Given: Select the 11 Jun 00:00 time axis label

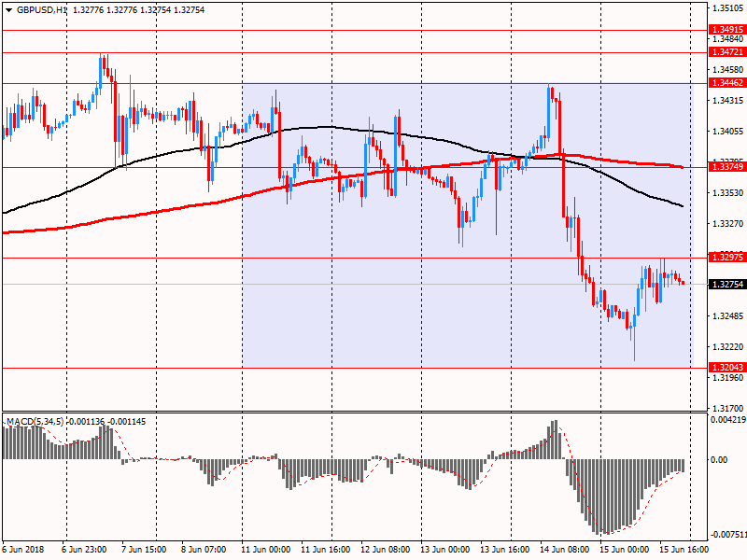Looking at the screenshot, I should 264,550.
